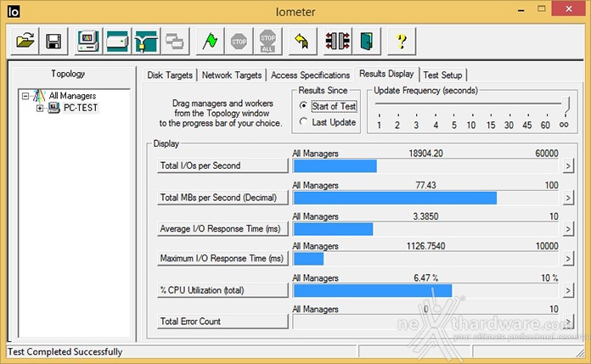
Task: Click the Iometer title bar logo
Action: (x=14, y=11)
